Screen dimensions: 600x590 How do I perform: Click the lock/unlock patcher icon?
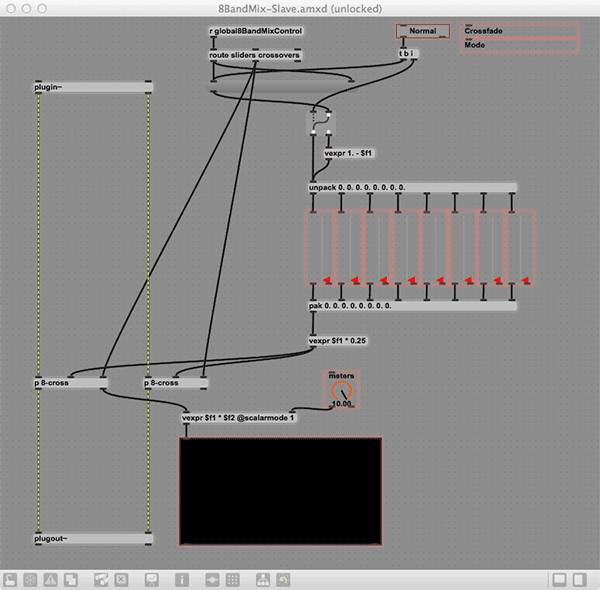point(10,580)
